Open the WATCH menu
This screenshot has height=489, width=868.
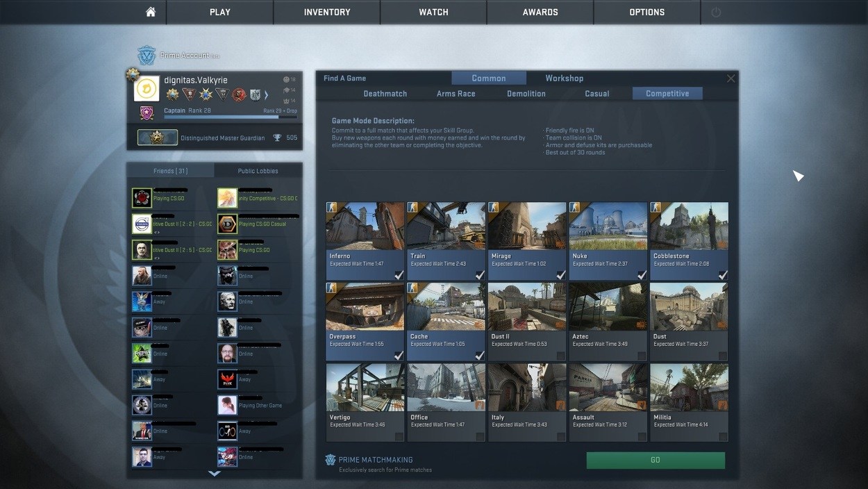[433, 13]
